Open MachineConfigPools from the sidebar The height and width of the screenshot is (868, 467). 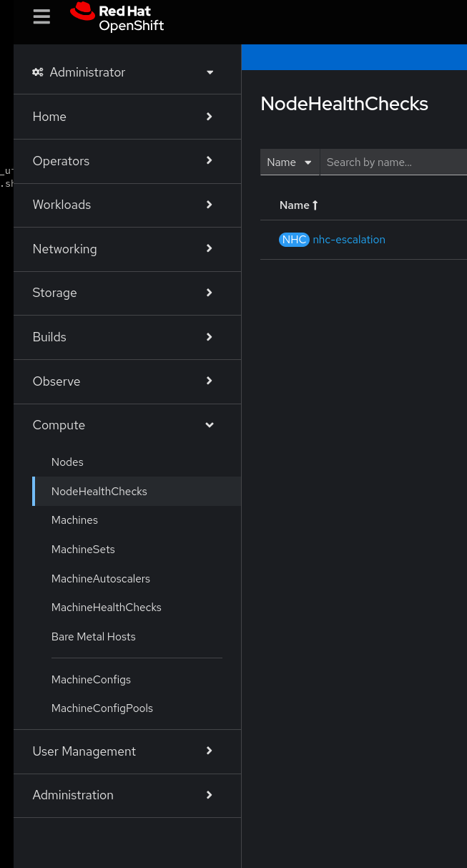(x=102, y=708)
